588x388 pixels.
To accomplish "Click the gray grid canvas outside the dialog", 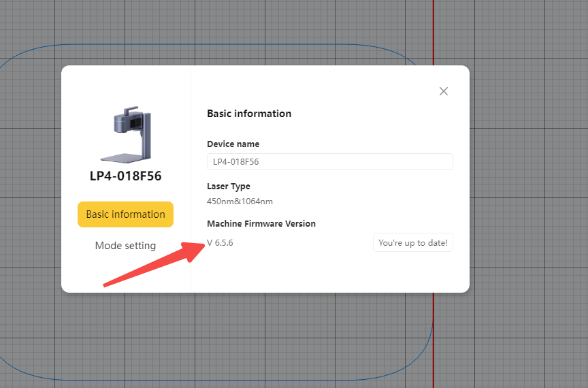I will pos(525,188).
